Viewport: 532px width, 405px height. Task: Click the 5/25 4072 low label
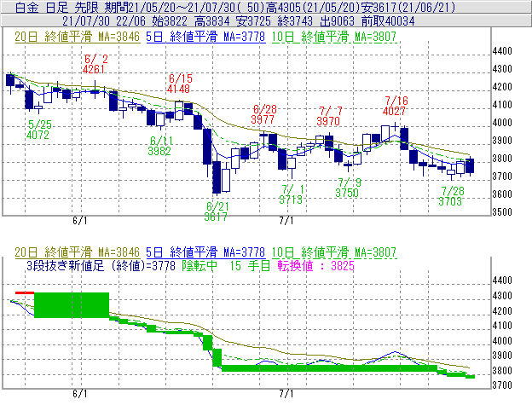point(38,130)
